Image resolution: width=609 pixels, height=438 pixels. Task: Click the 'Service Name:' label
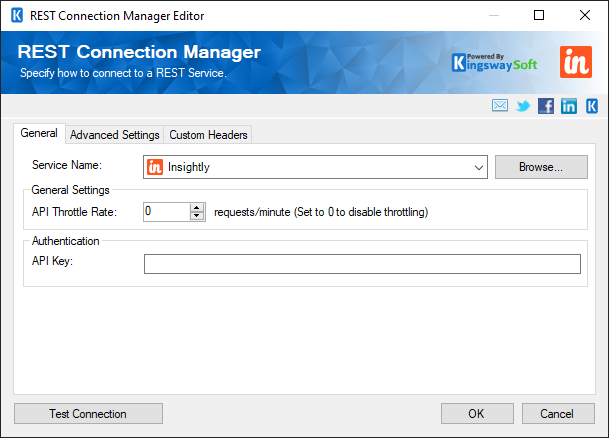coord(67,165)
